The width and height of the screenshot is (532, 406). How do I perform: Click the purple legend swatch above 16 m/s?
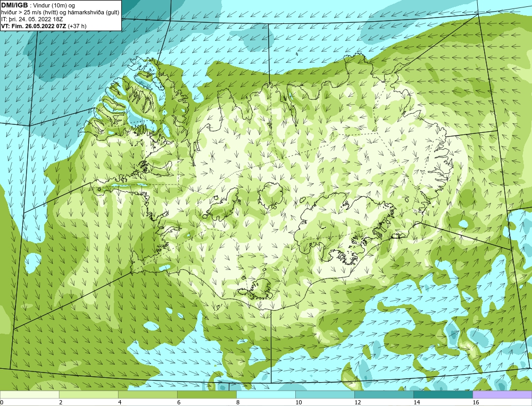click(502, 394)
